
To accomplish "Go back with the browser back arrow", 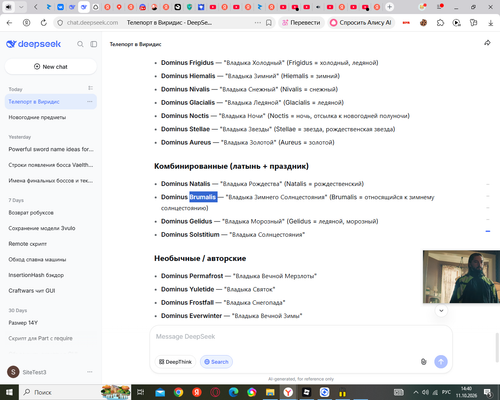I will [9, 23].
